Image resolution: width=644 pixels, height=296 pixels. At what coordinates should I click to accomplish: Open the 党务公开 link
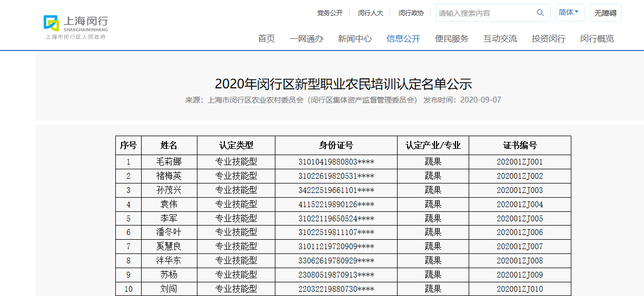(x=330, y=13)
